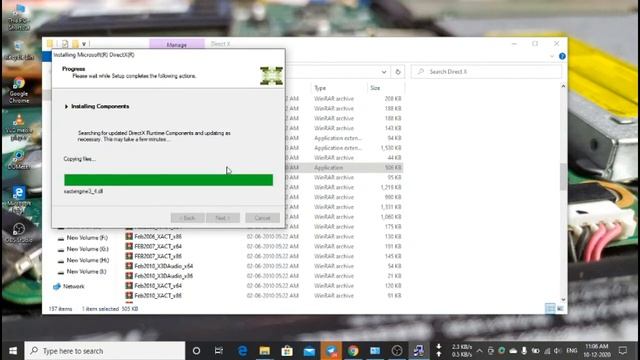Click the New Folder icon in the title bar
Viewport: 640px width, 360px height.
pyautogui.click(x=75, y=44)
